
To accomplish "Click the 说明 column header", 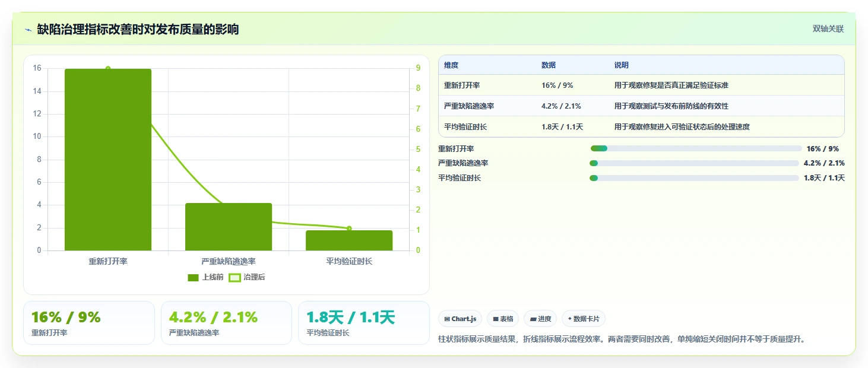I will (x=622, y=65).
